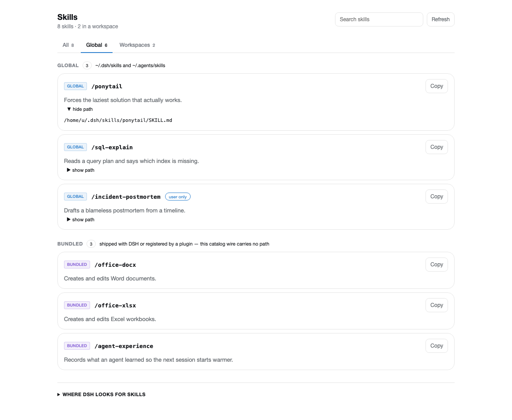
Task: Select the Global tab
Action: click(x=97, y=45)
